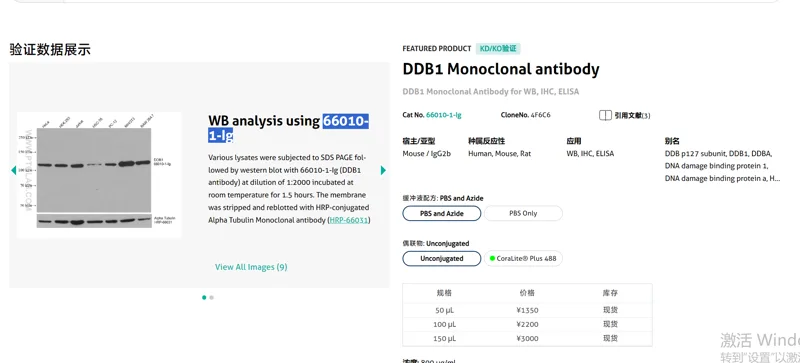This screenshot has height=363, width=800.
Task: Select the first carousel dot
Action: point(204,297)
